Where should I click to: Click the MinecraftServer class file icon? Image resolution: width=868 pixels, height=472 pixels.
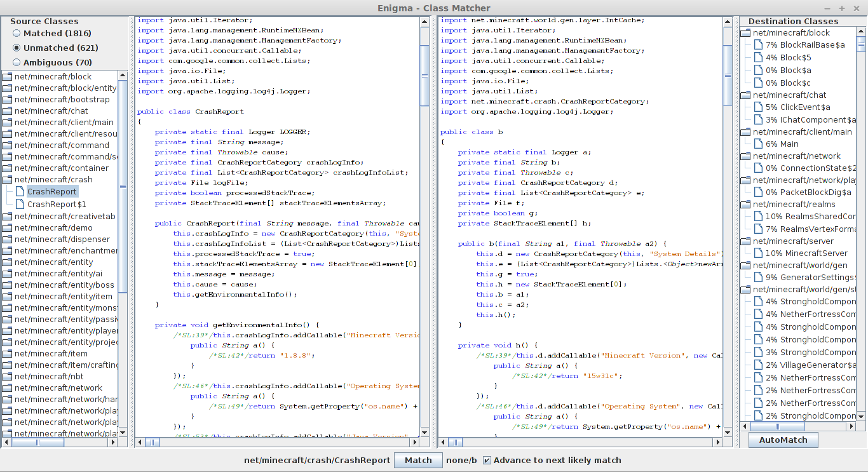click(757, 253)
